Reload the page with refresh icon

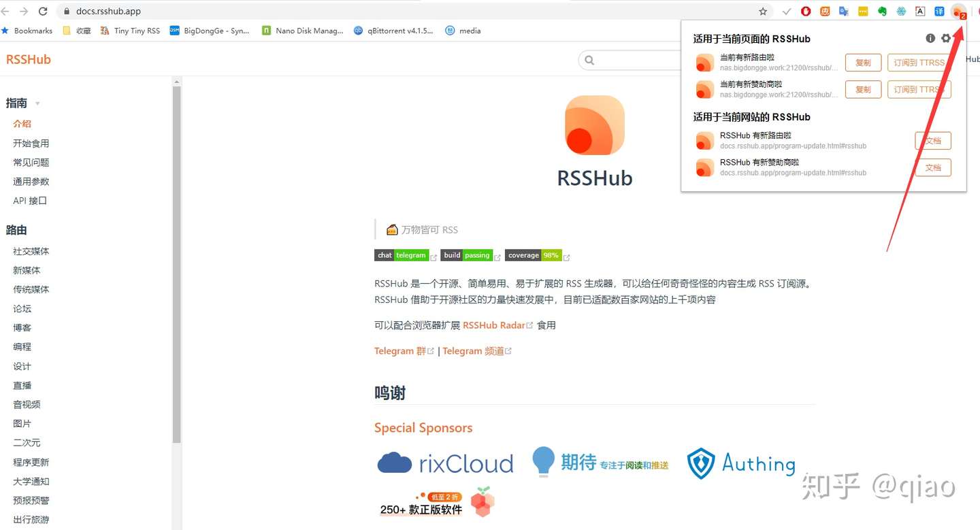[x=43, y=12]
